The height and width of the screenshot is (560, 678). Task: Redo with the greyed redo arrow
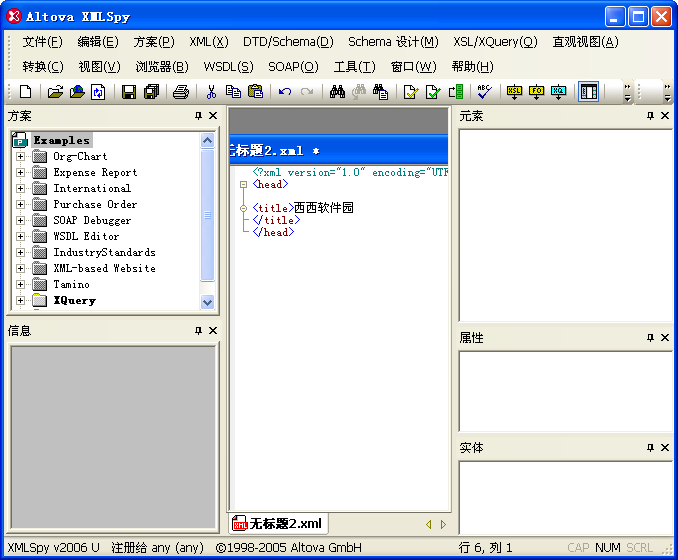tap(307, 92)
